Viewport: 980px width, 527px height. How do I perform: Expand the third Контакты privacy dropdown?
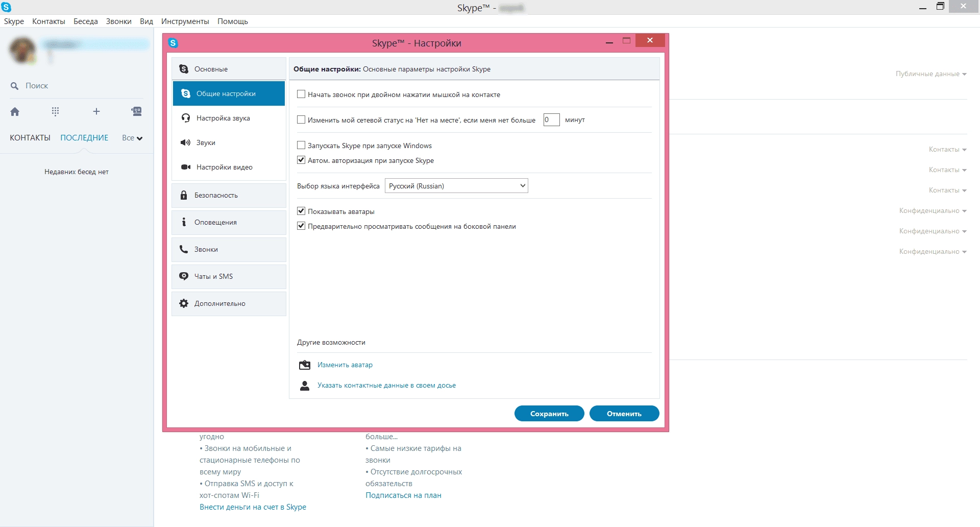point(948,190)
